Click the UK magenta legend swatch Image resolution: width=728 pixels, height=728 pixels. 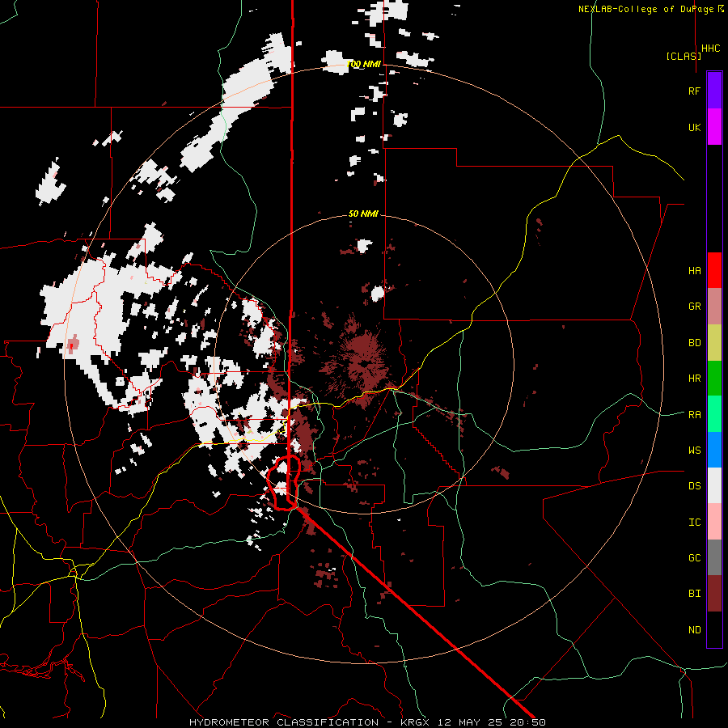pyautogui.click(x=714, y=127)
